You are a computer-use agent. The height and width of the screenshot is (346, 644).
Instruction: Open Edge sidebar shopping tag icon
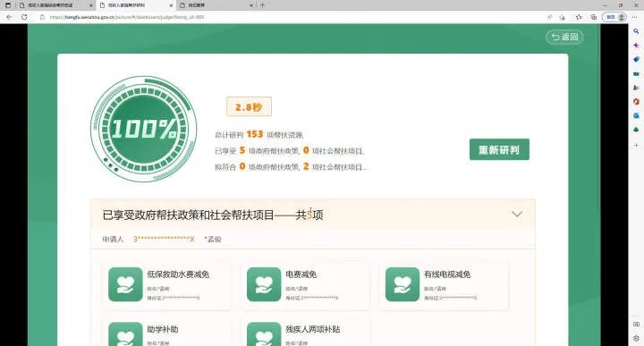point(636,60)
